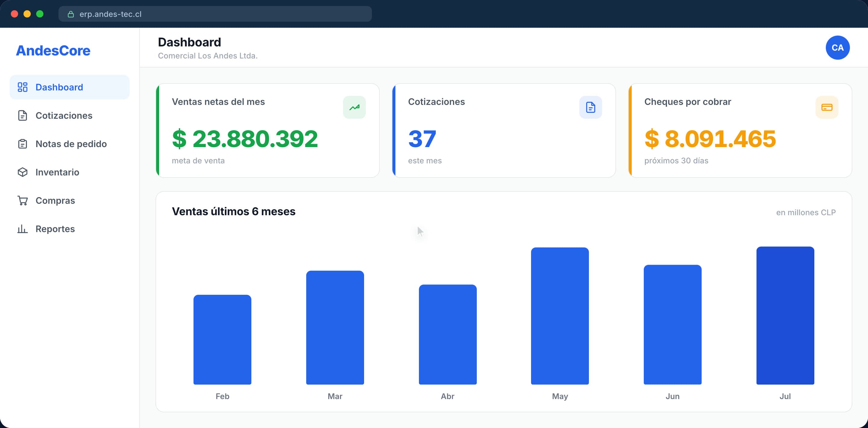The height and width of the screenshot is (428, 868).
Task: Click the Cheques por cobrar title
Action: click(x=688, y=102)
